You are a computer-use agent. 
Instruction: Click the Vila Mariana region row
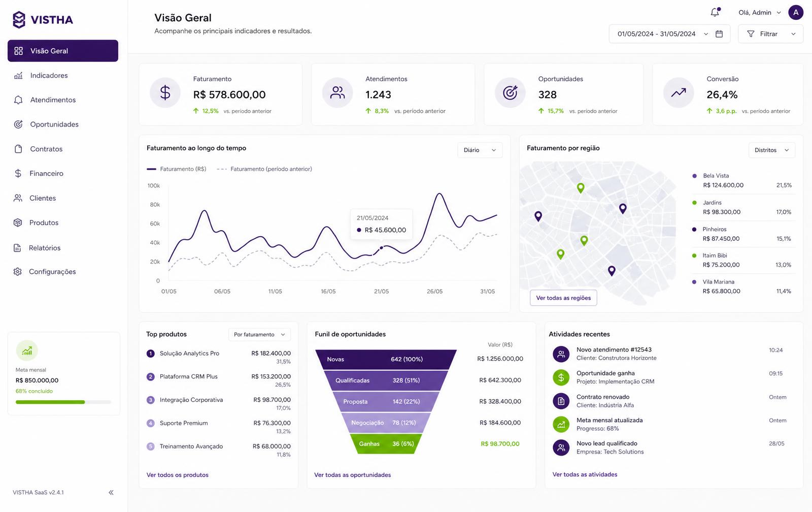(742, 286)
